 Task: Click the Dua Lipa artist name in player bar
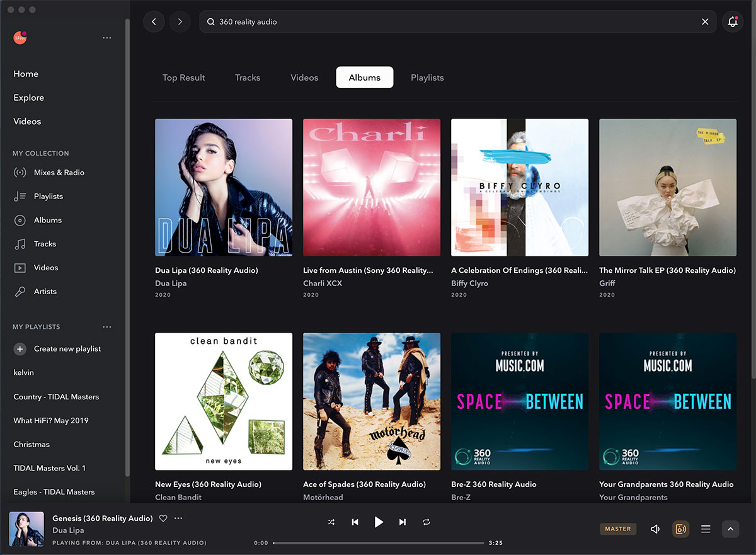coord(68,530)
